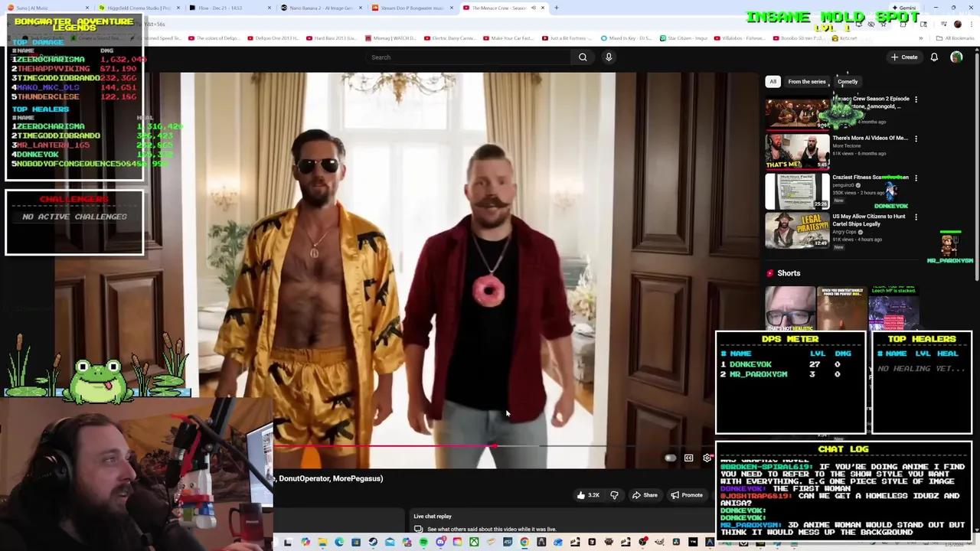Open Copilot from the taskbar
Screen dimensions: 980x551
click(305, 543)
